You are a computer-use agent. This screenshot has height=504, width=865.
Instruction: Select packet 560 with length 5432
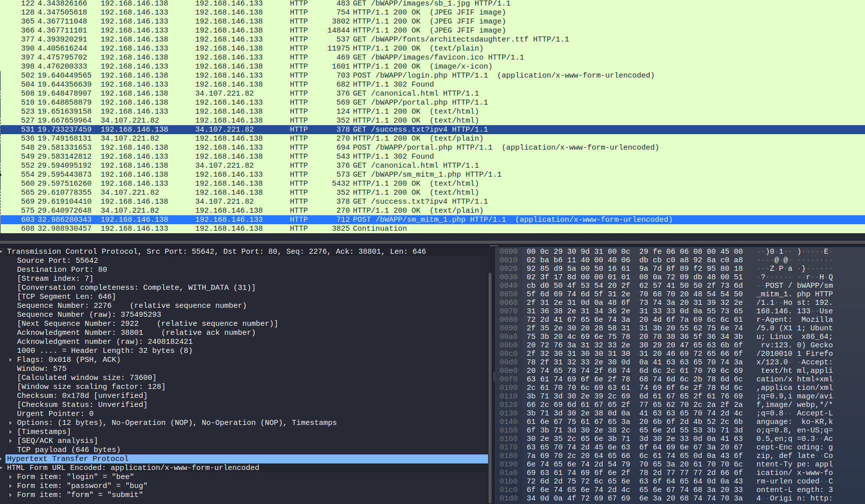432,183
